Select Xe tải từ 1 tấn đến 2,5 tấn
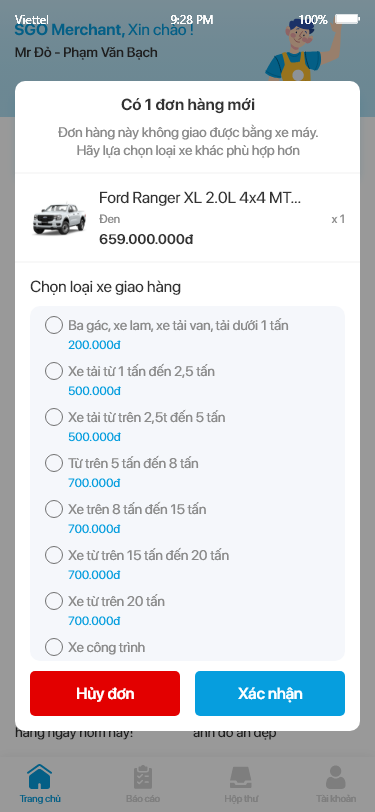The image size is (375, 812). coord(54,371)
